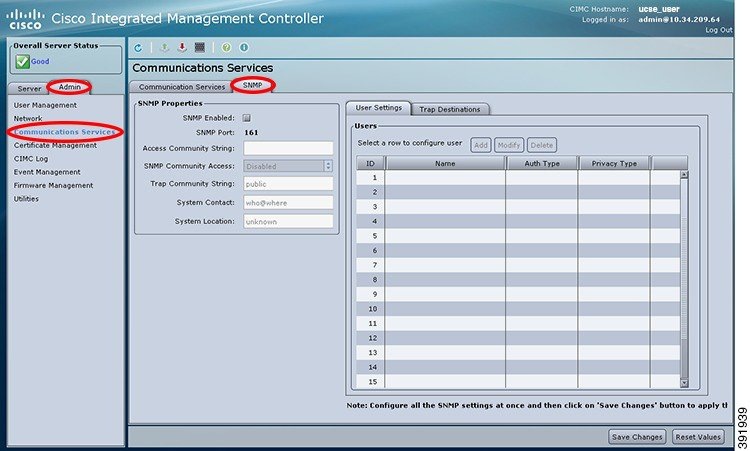Switch to the Trap Destinations tab
The height and width of the screenshot is (451, 750).
click(x=450, y=109)
